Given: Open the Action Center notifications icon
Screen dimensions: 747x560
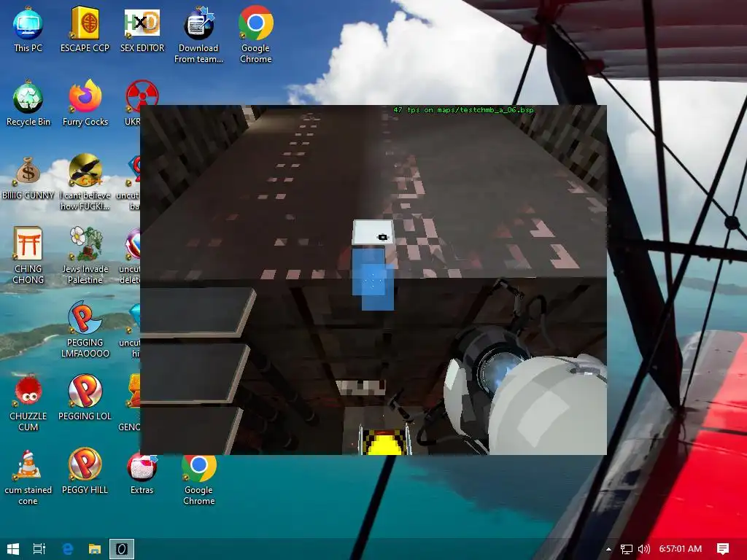Looking at the screenshot, I should click(723, 549).
